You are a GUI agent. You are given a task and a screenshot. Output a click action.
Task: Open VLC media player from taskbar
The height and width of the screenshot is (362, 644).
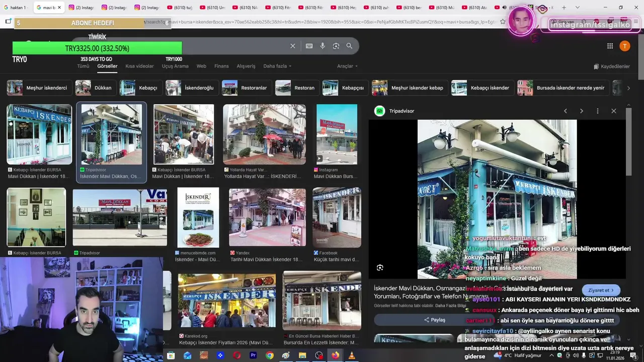coord(352,355)
